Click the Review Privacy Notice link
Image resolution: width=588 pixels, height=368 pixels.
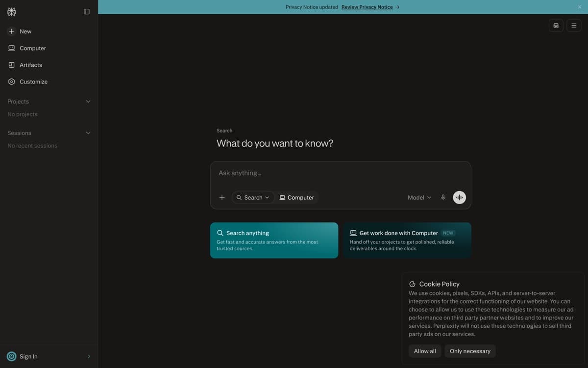[367, 7]
